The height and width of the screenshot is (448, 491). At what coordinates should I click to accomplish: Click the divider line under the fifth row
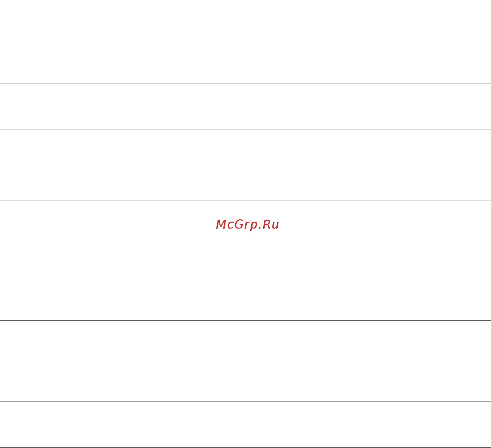pyautogui.click(x=245, y=367)
